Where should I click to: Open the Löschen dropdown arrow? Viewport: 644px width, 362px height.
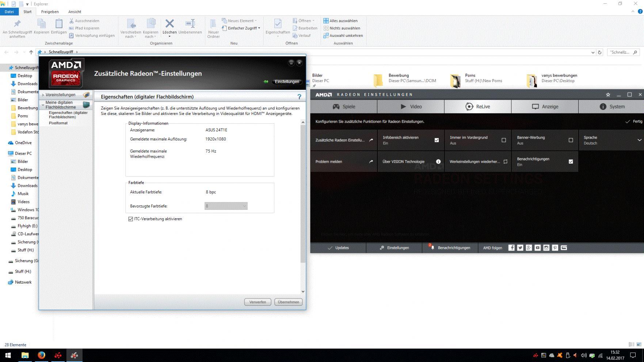[x=169, y=36]
